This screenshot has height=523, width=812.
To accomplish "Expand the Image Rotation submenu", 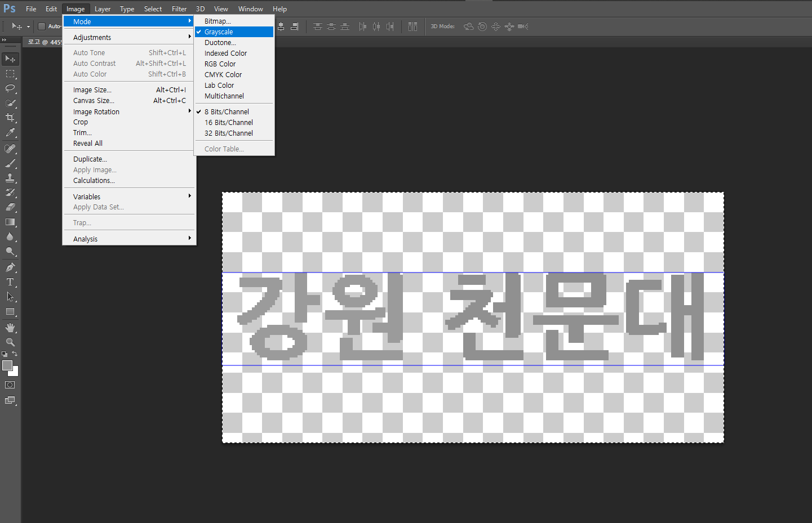I will (128, 111).
